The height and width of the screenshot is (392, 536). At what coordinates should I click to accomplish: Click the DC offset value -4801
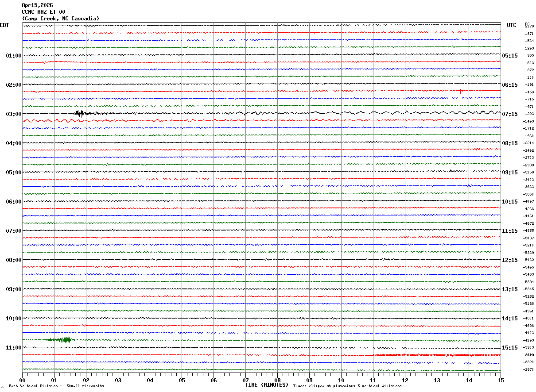(x=528, y=319)
